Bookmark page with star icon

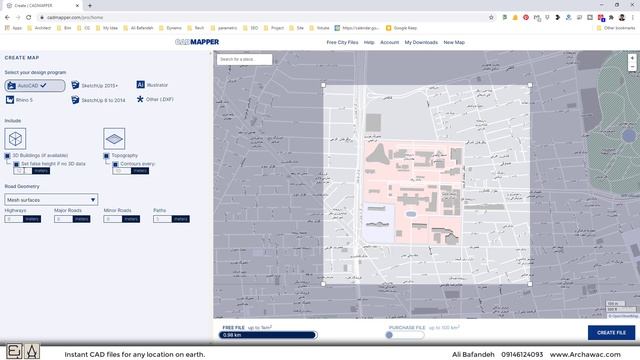point(491,18)
